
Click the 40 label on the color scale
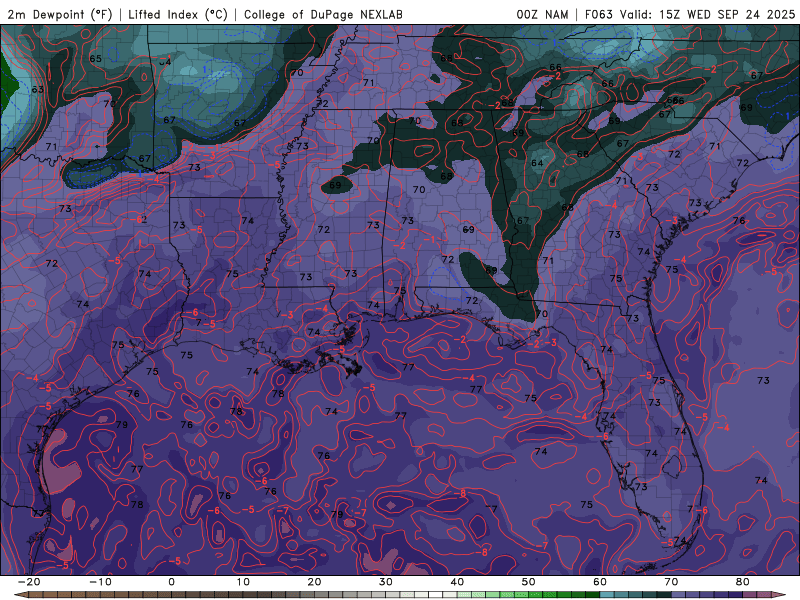pyautogui.click(x=457, y=582)
